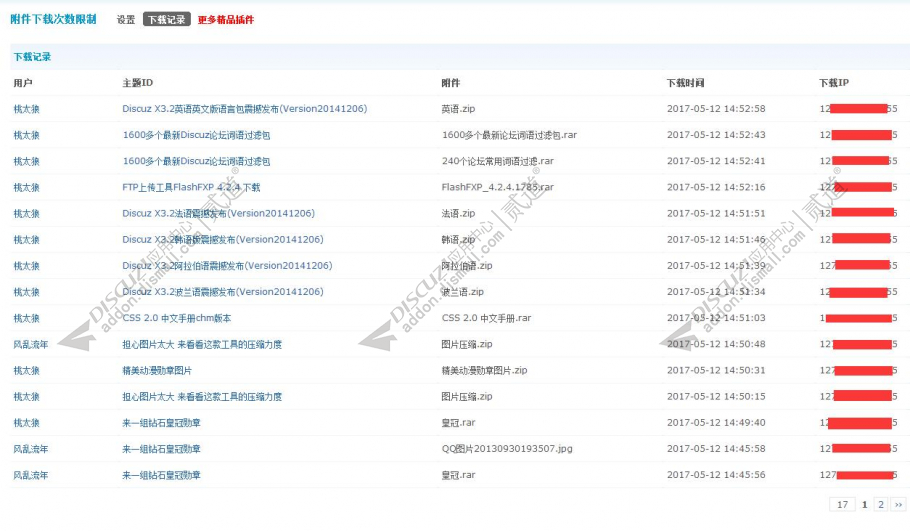Open 来一组钻石皇冠勋章 topic in 14:49:40 row
This screenshot has height=531, width=910.
click(161, 422)
